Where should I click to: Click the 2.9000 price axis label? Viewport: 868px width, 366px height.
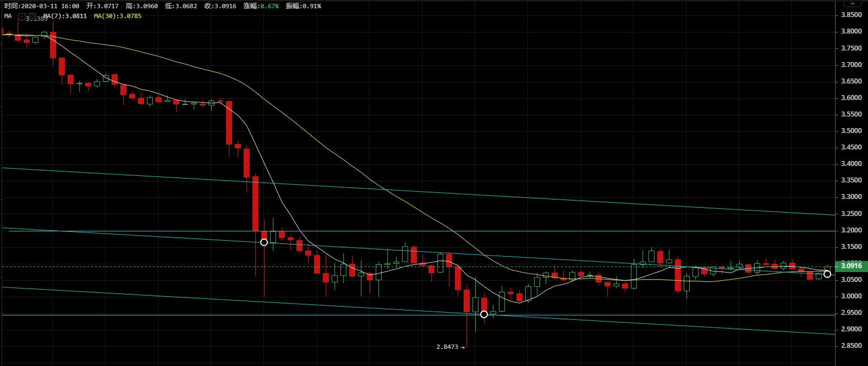coord(851,329)
